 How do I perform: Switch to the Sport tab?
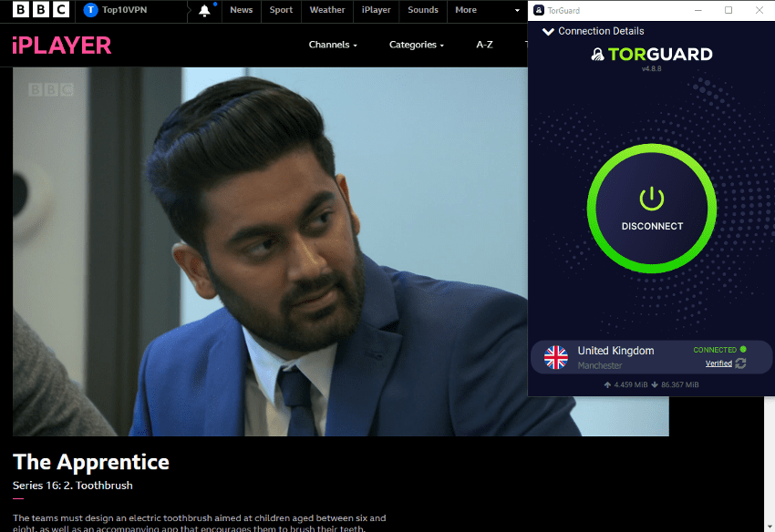click(281, 10)
